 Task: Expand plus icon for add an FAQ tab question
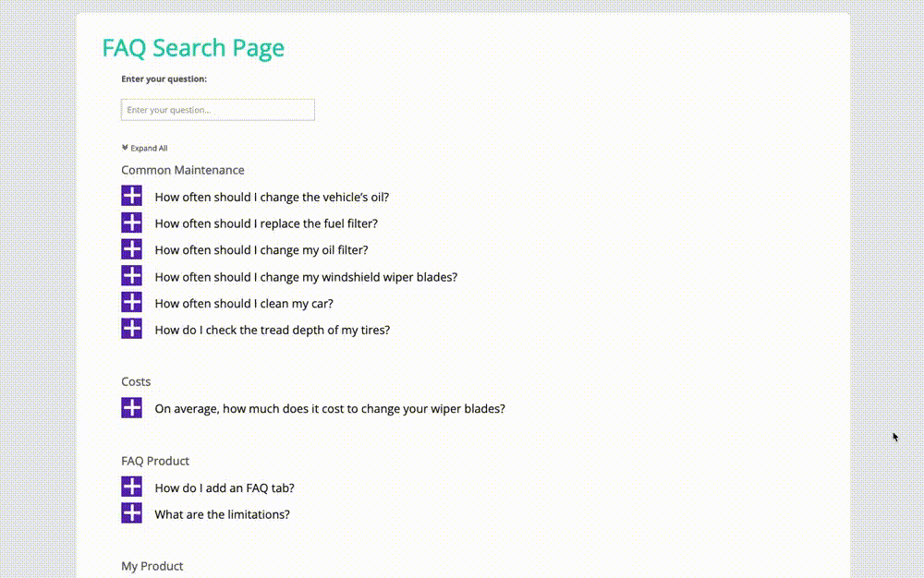[x=131, y=487]
